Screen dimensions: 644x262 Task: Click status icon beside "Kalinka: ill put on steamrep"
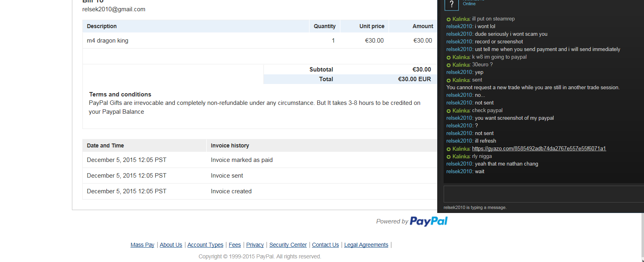point(448,19)
